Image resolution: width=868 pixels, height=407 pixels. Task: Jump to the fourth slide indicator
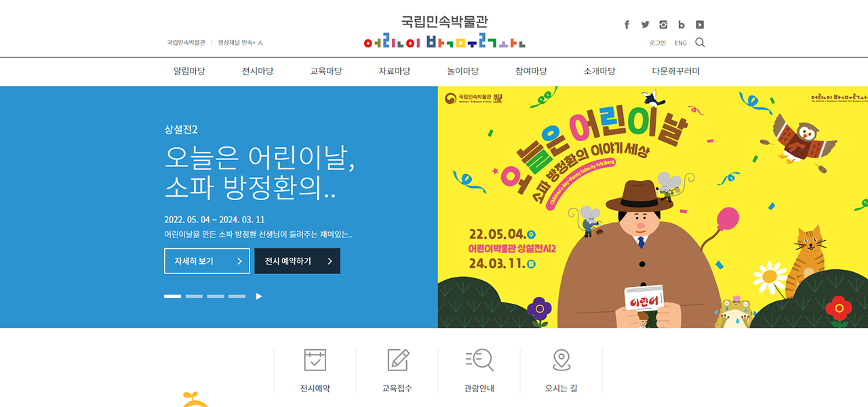[237, 296]
